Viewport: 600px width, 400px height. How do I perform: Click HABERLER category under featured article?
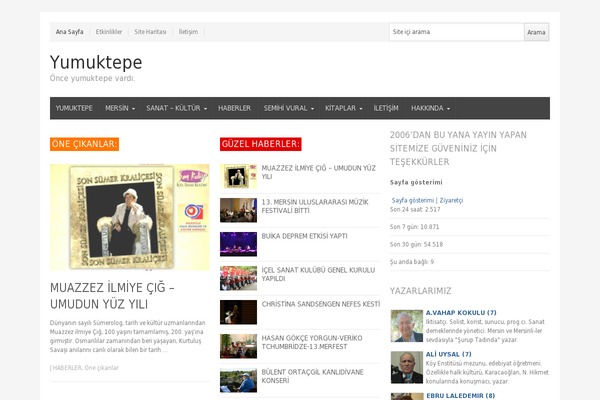click(67, 368)
